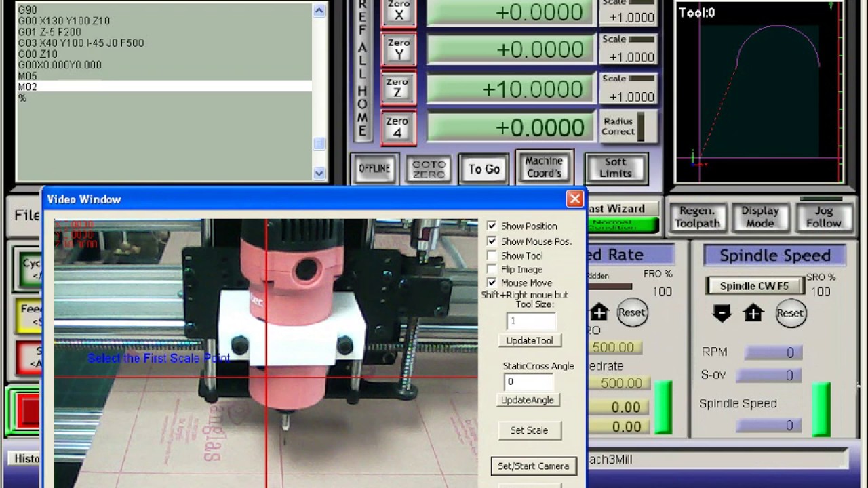Click StaticCross Angle input field

pos(529,382)
